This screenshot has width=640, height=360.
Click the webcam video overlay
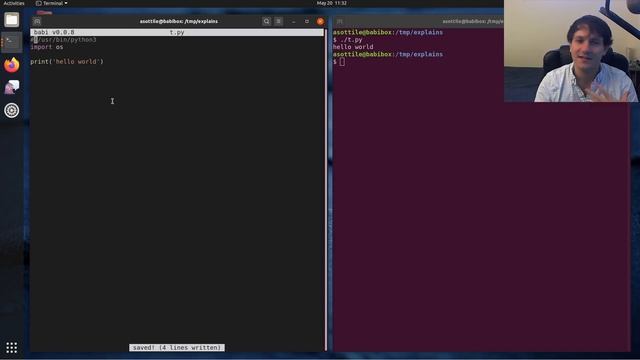click(572, 51)
